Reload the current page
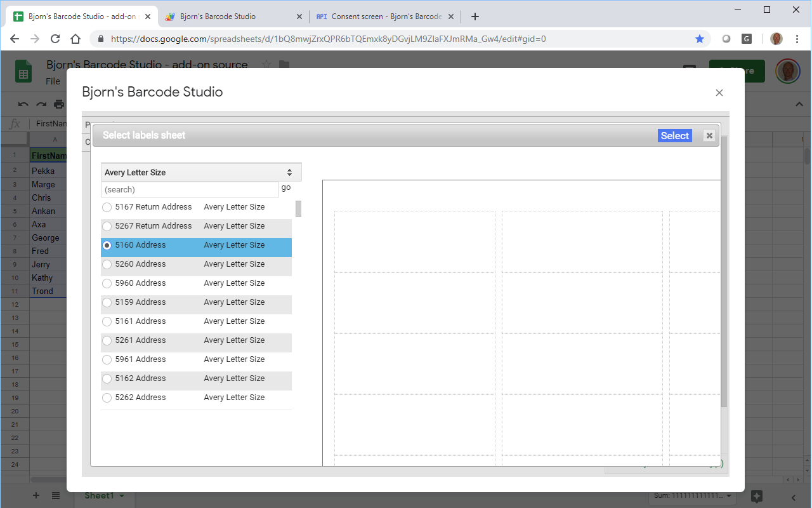This screenshot has width=812, height=508. pos(55,39)
